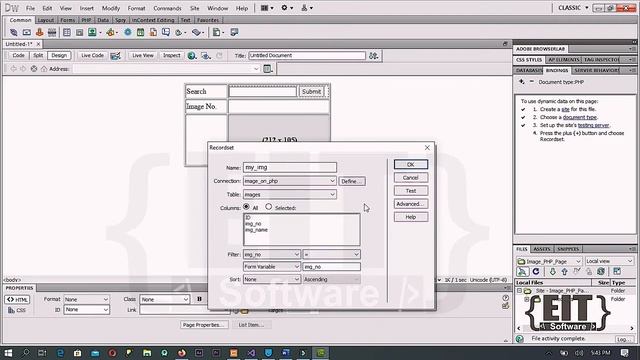
Task: Toggle Inspect mode
Action: pos(171,56)
